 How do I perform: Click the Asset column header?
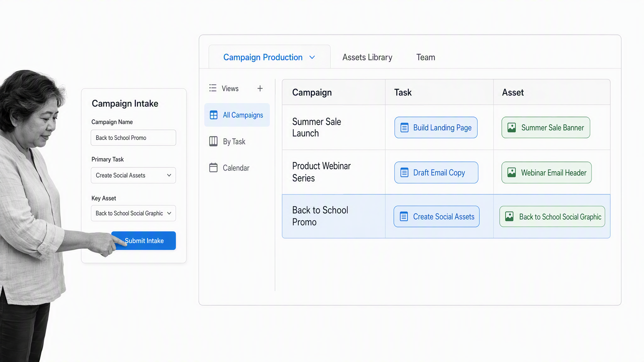pyautogui.click(x=552, y=92)
